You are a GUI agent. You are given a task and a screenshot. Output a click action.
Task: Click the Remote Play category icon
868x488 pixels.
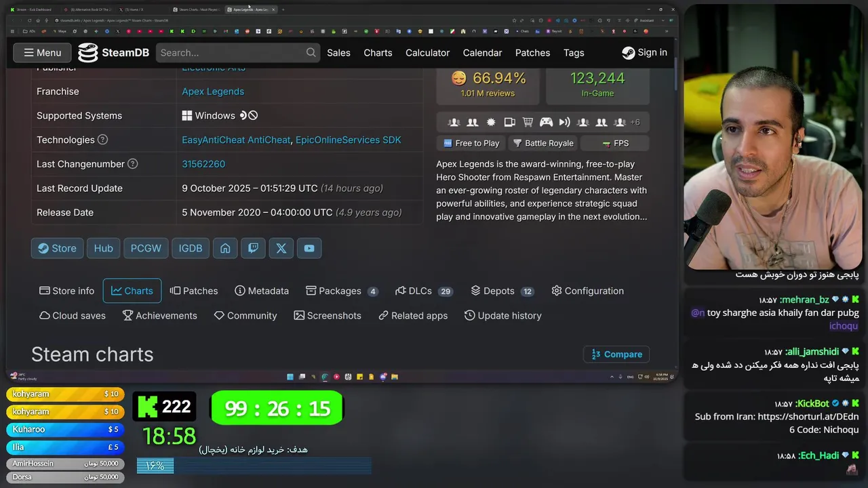(564, 122)
